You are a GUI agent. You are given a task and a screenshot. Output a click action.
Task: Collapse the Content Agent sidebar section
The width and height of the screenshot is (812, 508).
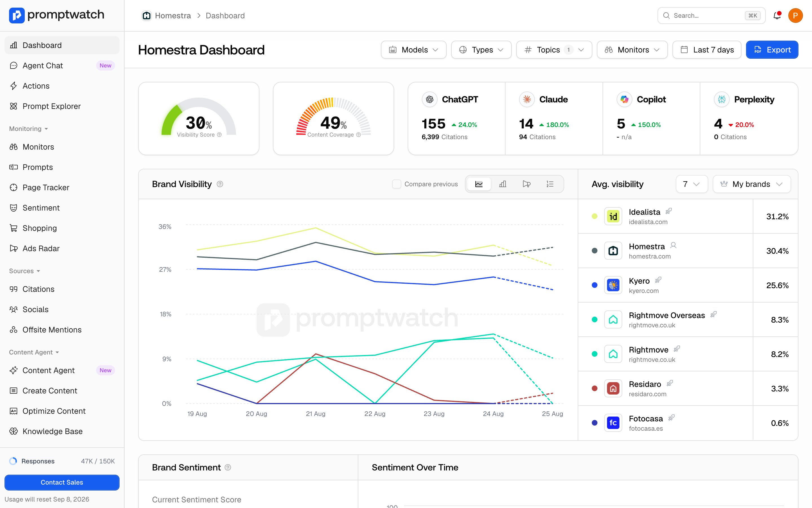pyautogui.click(x=34, y=352)
